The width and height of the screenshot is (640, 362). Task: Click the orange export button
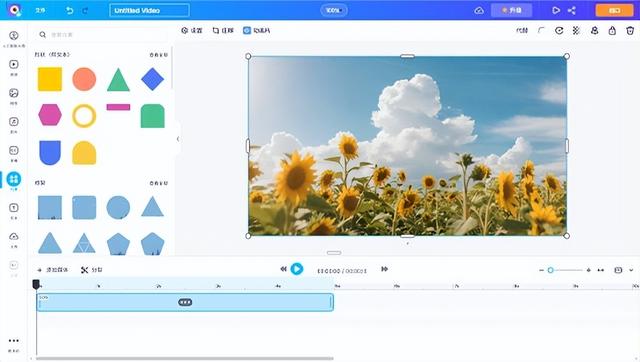click(x=614, y=10)
